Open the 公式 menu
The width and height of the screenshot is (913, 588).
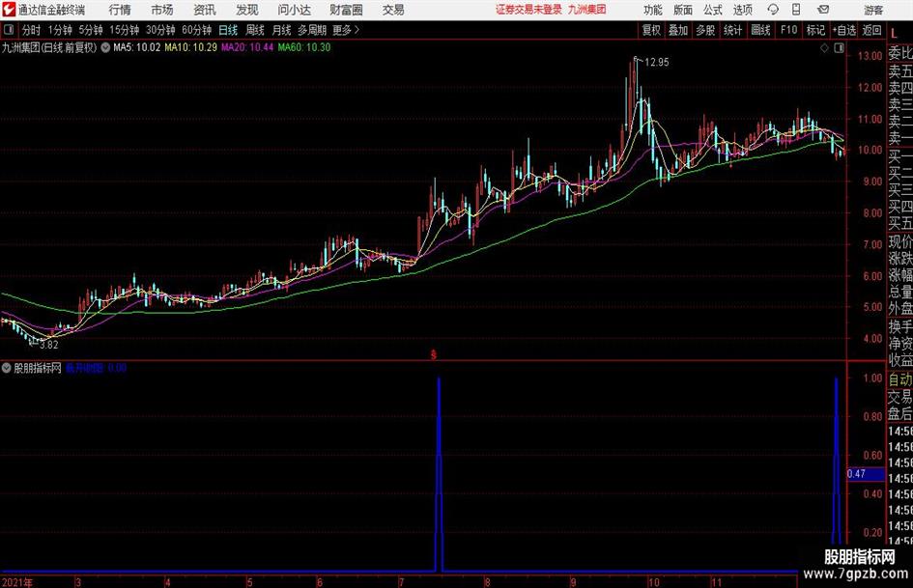click(713, 10)
